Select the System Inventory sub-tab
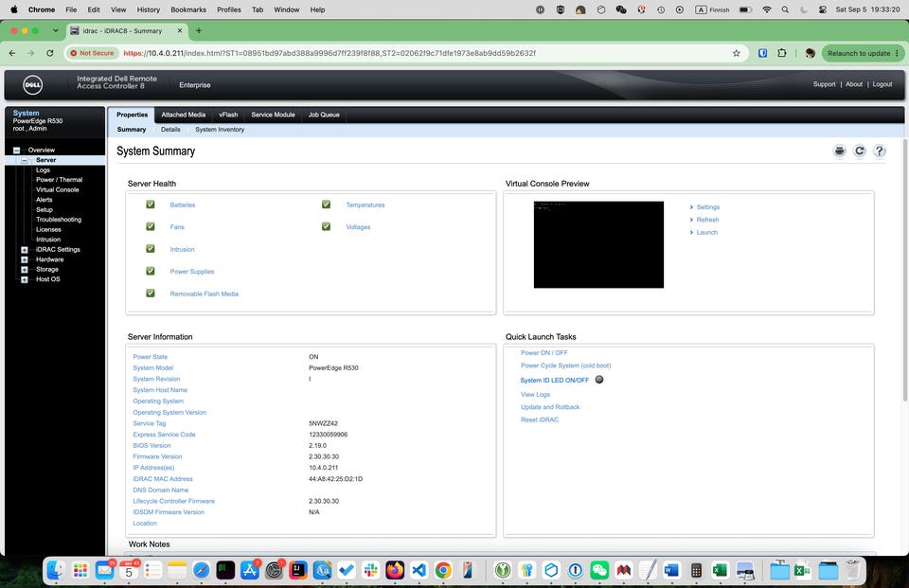 220,130
